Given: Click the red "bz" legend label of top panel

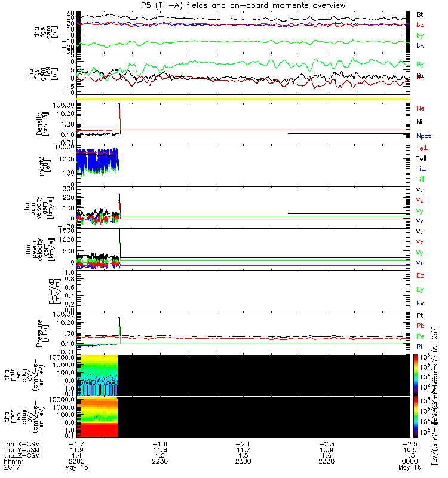Looking at the screenshot, I should tap(420, 24).
